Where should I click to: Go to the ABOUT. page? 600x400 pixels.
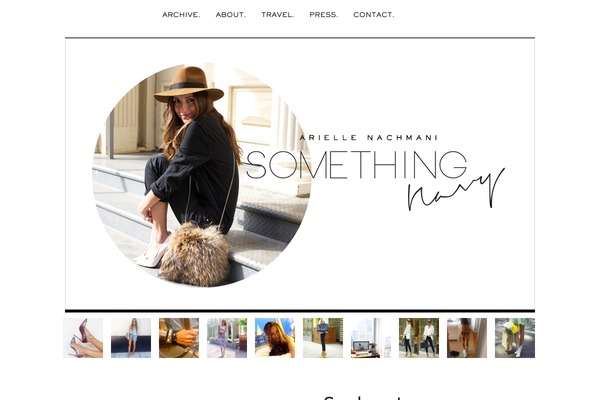231,15
